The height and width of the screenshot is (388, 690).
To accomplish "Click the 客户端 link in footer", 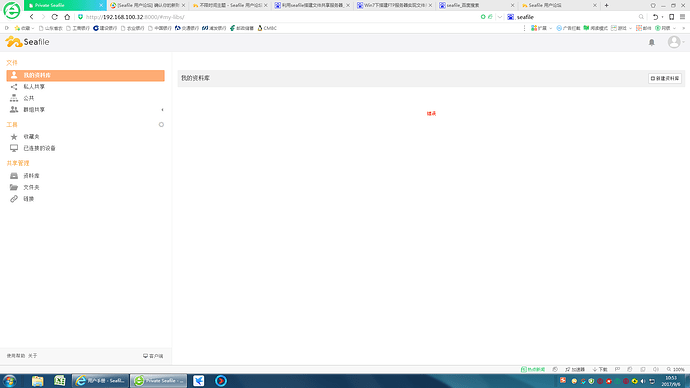I will [x=153, y=356].
